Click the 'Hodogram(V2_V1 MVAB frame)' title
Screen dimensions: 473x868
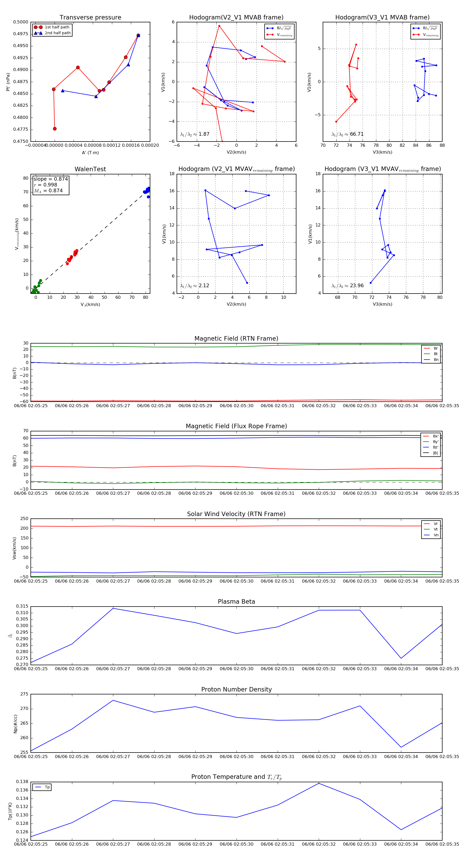point(236,18)
